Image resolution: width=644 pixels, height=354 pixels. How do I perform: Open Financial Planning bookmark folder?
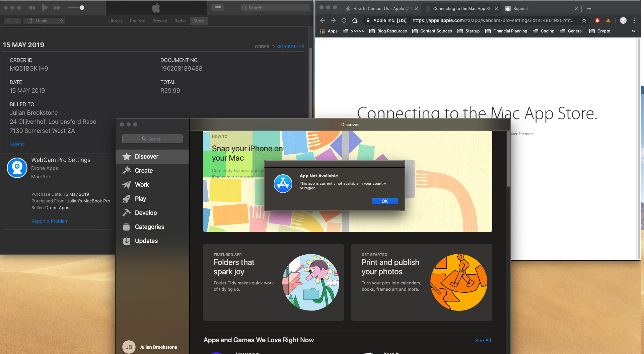pyautogui.click(x=506, y=31)
